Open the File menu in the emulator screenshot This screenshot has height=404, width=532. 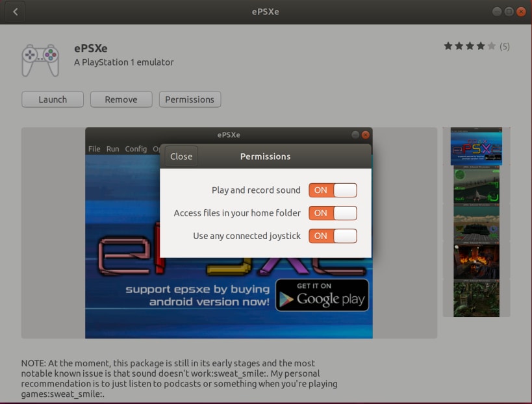(94, 149)
